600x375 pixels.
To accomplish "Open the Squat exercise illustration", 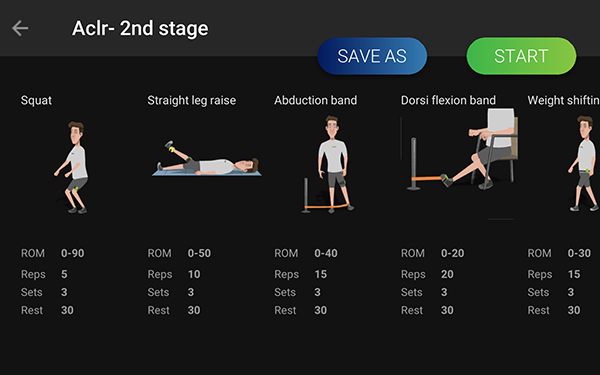I will (x=73, y=167).
